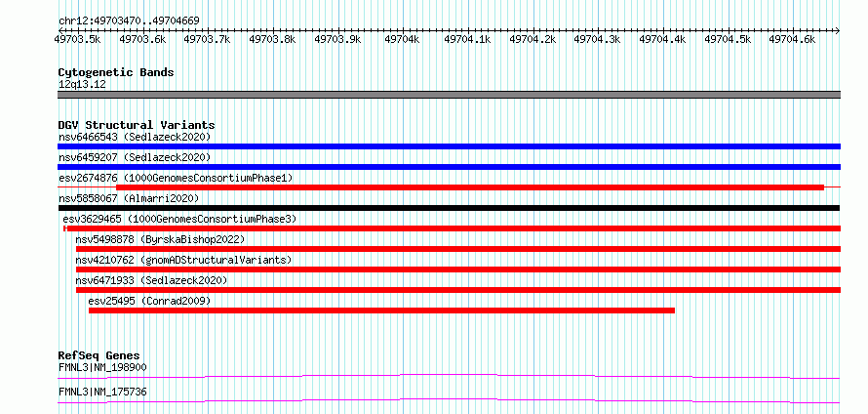Open variant label nsv6466543 (Sedlazeck2020)
This screenshot has height=414, width=868.
(x=135, y=137)
